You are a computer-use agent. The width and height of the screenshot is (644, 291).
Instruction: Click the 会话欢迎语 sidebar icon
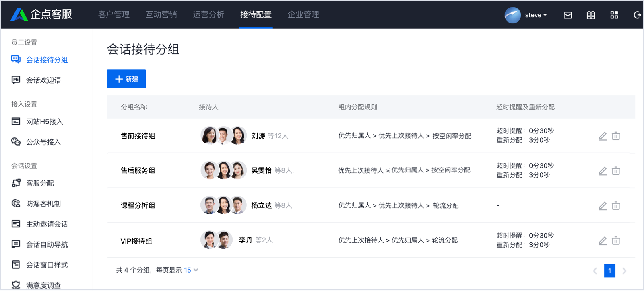[16, 80]
